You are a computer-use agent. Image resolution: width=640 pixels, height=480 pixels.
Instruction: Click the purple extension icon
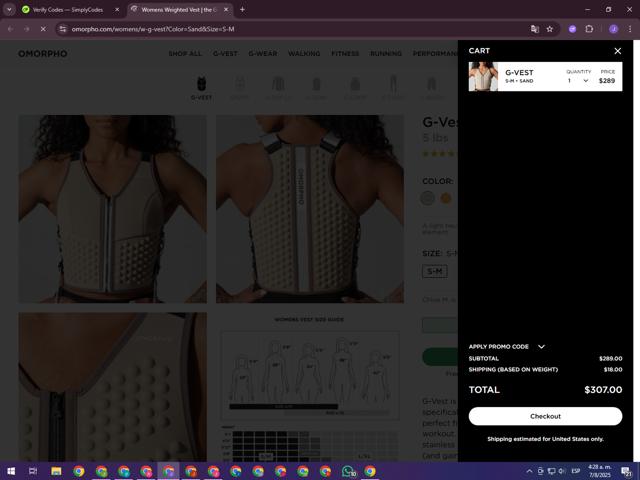(572, 29)
